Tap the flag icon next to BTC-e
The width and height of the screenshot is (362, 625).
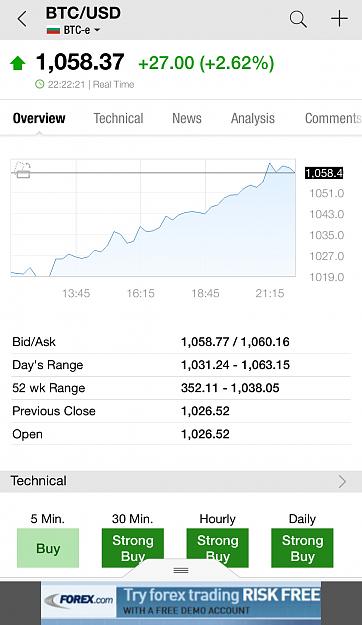[x=53, y=30]
